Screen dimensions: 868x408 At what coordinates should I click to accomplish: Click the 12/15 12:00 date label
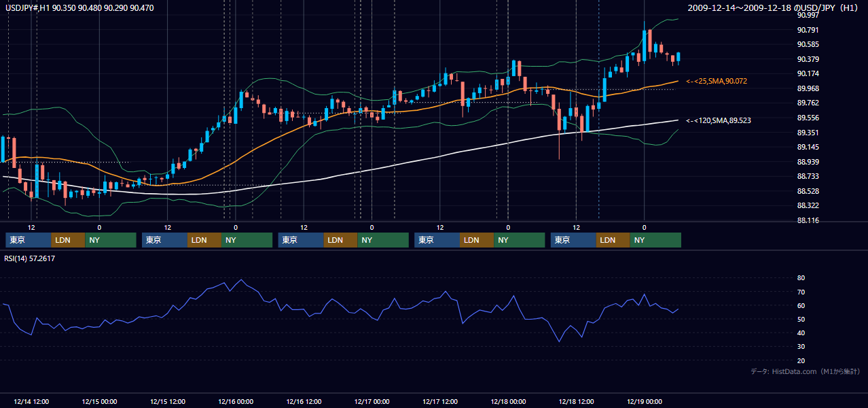click(x=167, y=402)
